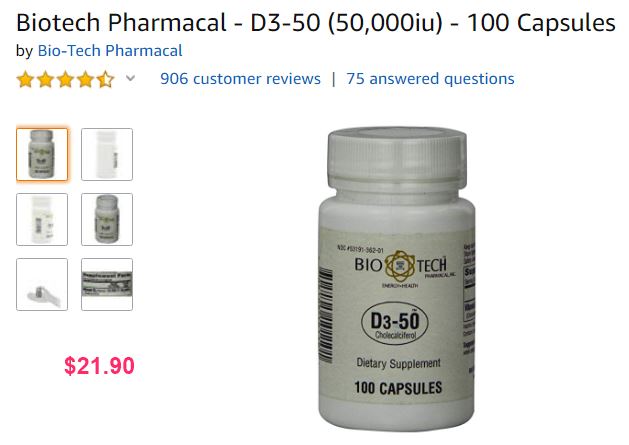Click the 100 CAPSULES text on the bottle
Screen dimensions: 629x445
click(398, 388)
